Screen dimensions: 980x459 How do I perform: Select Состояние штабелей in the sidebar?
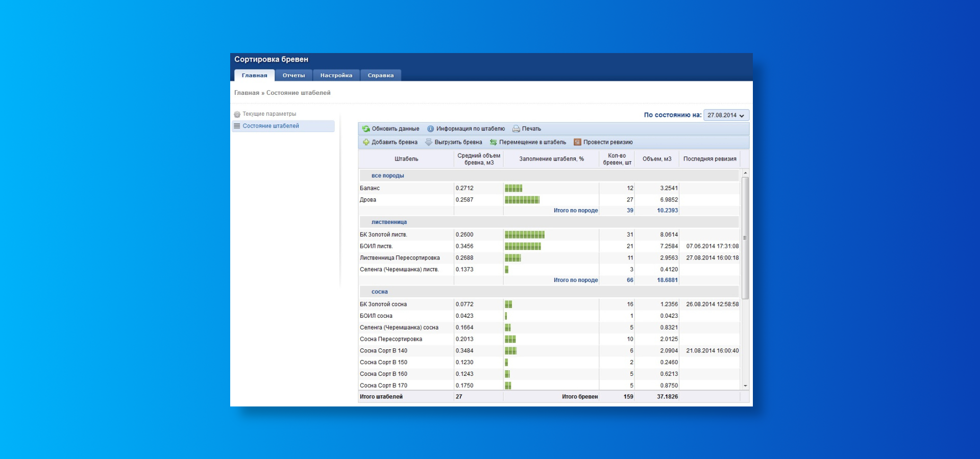[x=283, y=126]
